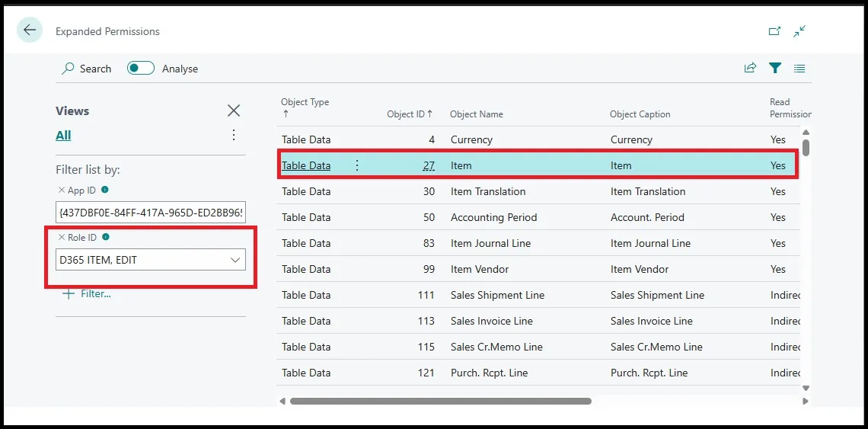Viewport: 868px width, 429px height.
Task: Open the All view options menu
Action: coord(235,135)
